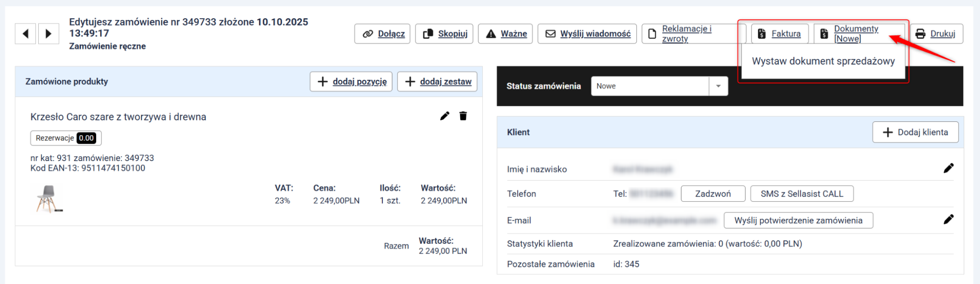Click dodaj pozycję button
Viewport: 980px width, 284px height.
click(x=351, y=82)
